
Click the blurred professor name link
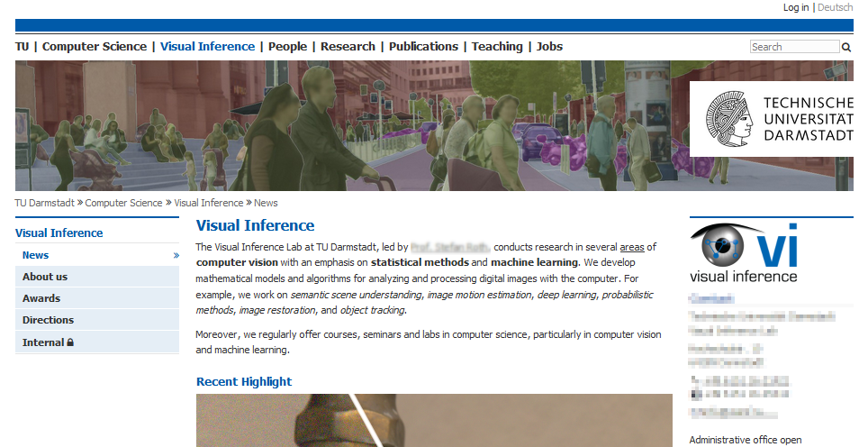450,247
